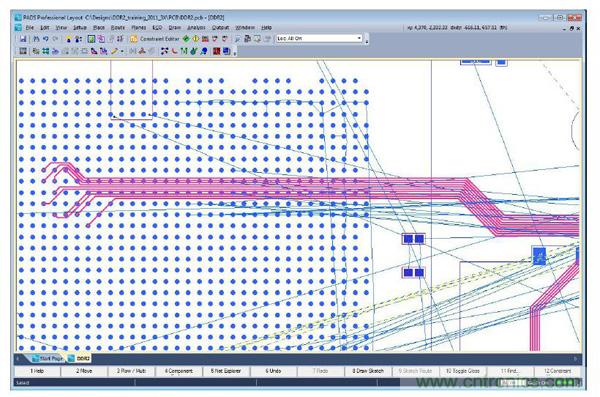Expand the second toolbar overflow options arrow

(235, 52)
